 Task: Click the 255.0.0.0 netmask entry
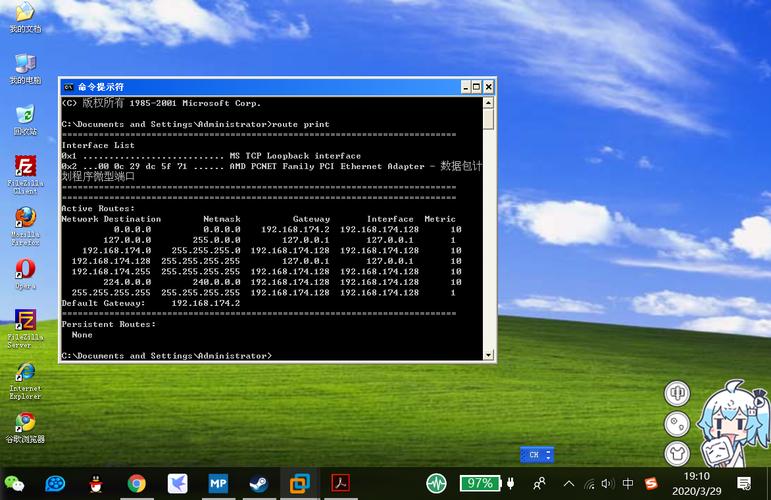216,240
